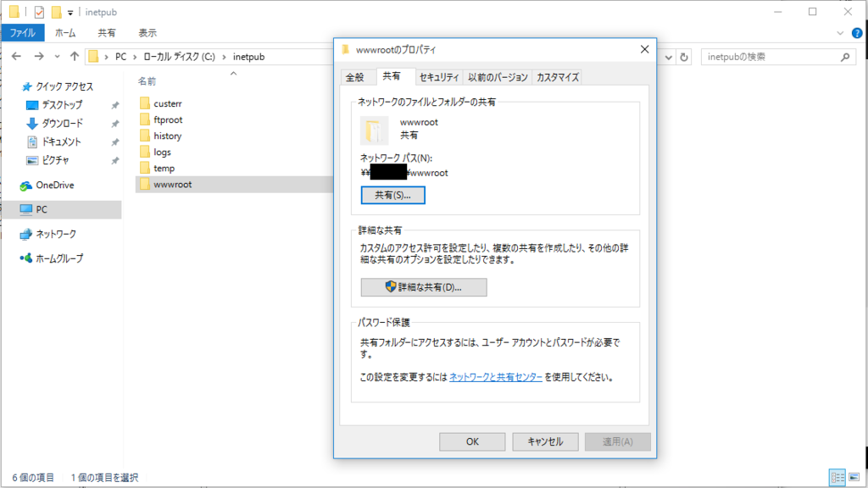The image size is (868, 488).
Task: Switch to details view in the status bar
Action: [837, 477]
